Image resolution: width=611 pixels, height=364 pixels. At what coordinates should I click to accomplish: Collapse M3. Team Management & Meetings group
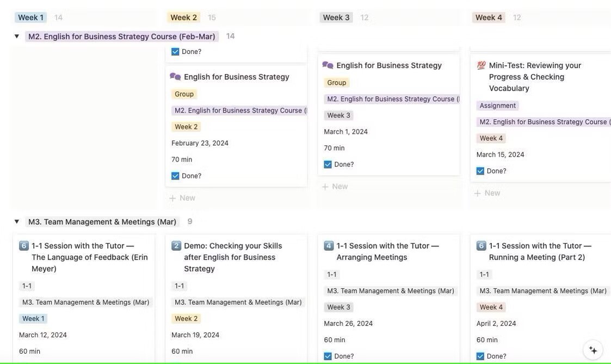pos(17,221)
